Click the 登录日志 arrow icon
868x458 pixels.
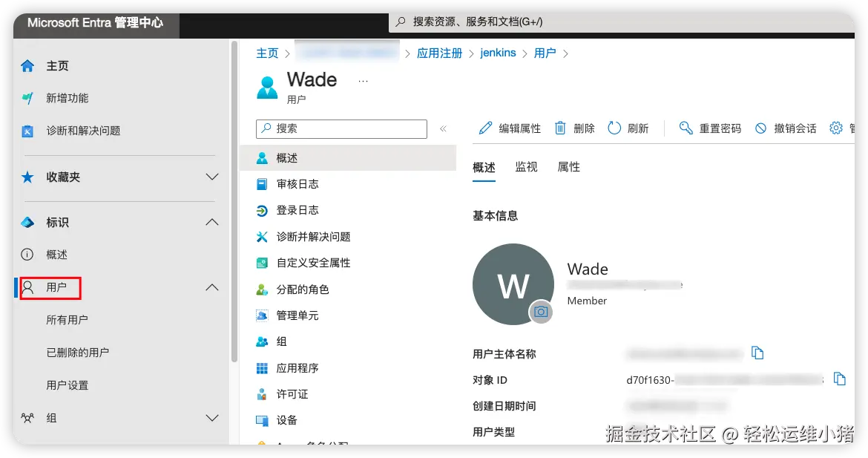[262, 211]
